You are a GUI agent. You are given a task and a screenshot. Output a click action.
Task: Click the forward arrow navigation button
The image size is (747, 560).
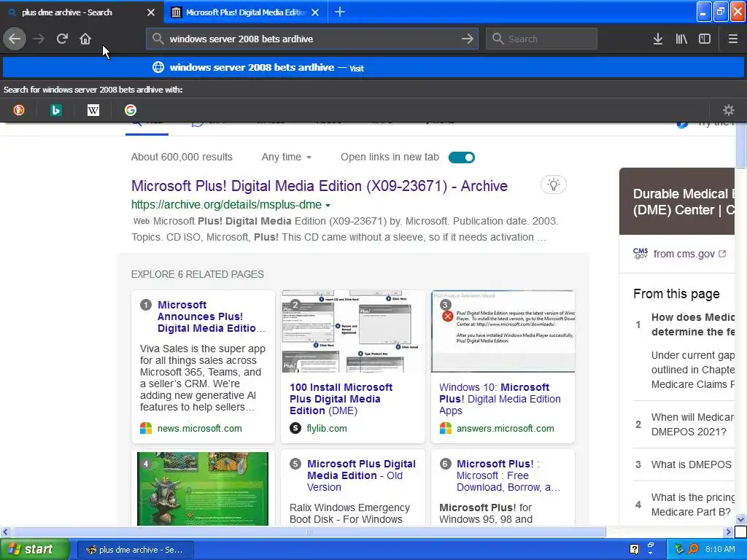coord(39,39)
